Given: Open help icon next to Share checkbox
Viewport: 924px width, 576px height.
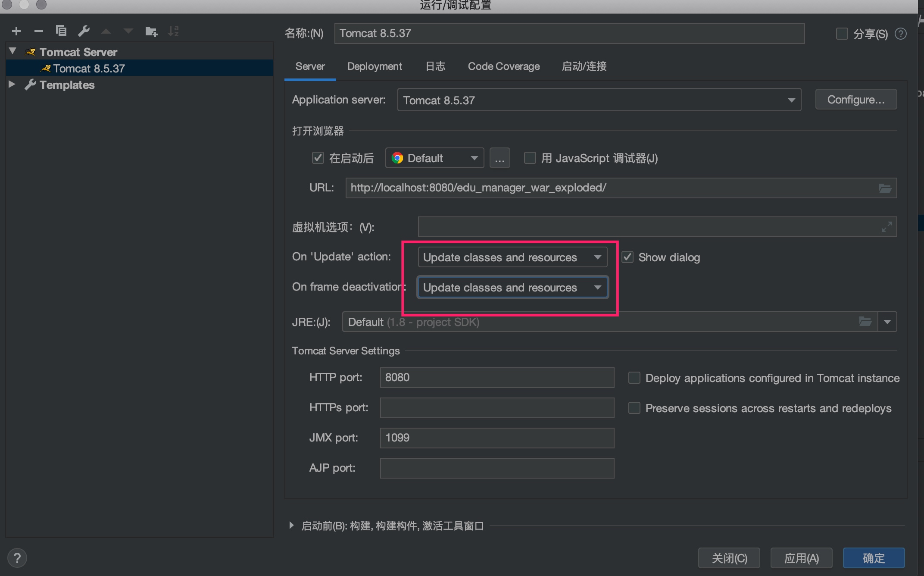Looking at the screenshot, I should point(901,34).
